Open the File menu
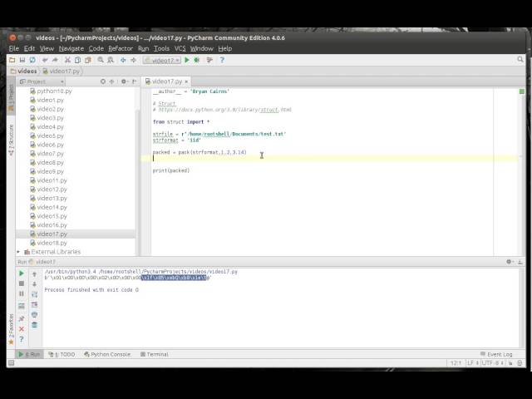The width and height of the screenshot is (532, 399). pyautogui.click(x=13, y=48)
